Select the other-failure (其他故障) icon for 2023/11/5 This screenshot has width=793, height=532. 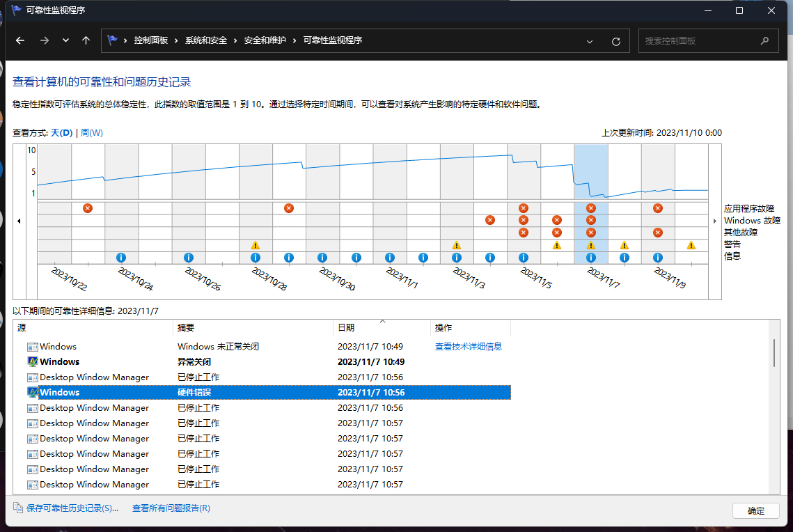524,233
